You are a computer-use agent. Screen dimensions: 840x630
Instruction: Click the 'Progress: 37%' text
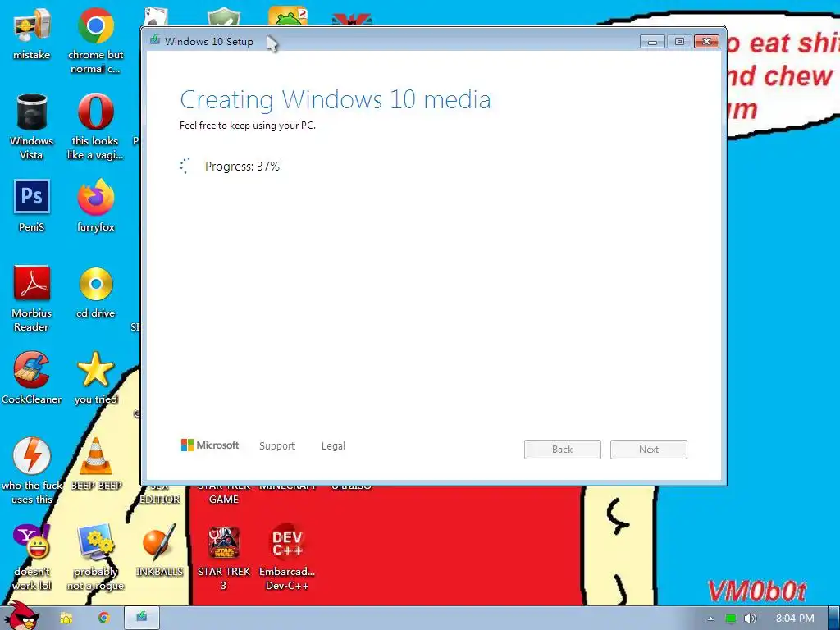(242, 167)
